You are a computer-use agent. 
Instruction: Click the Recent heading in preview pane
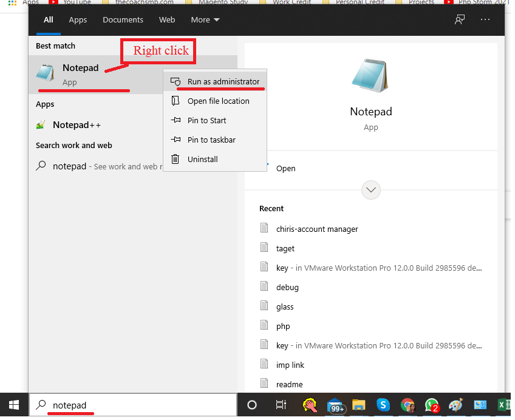[271, 209]
